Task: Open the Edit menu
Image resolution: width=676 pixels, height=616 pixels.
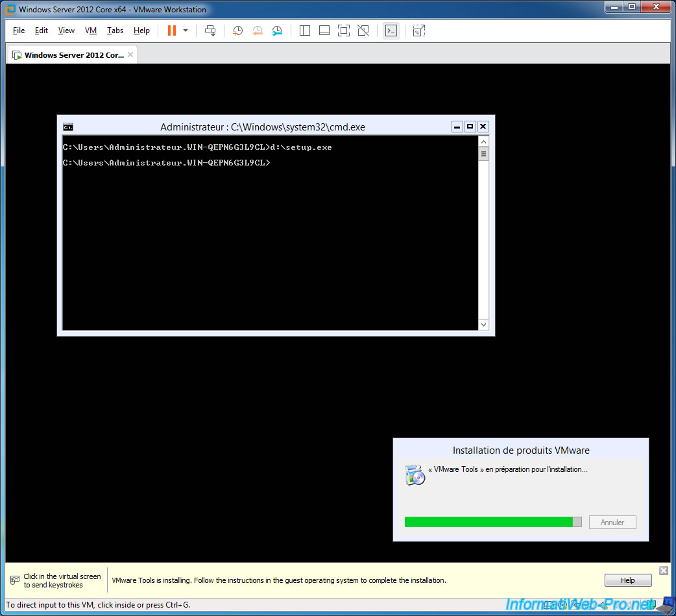Action: point(42,31)
